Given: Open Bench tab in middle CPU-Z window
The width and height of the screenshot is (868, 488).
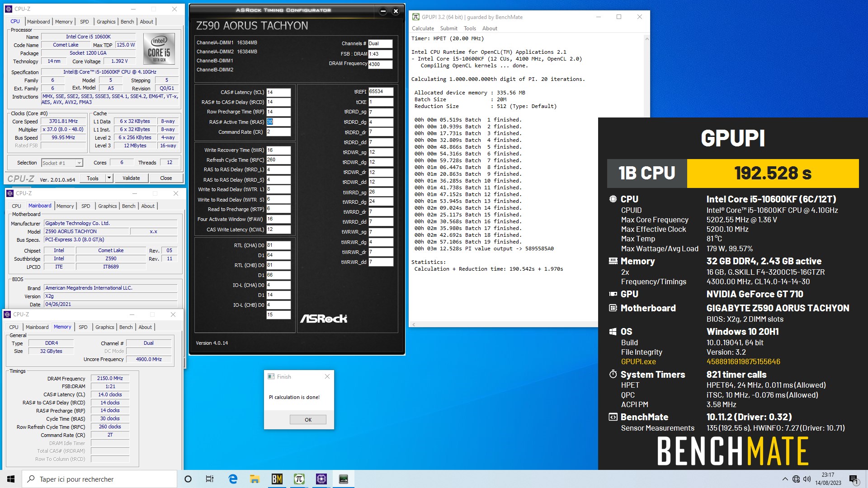Looking at the screenshot, I should [x=129, y=206].
